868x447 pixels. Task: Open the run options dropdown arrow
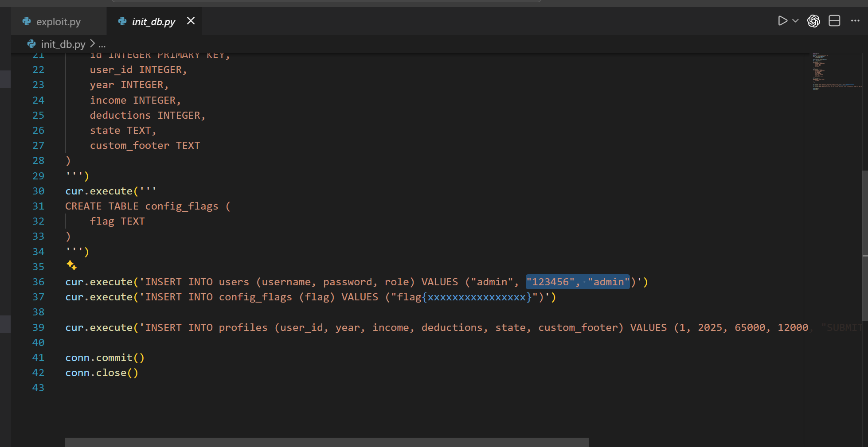click(x=795, y=21)
